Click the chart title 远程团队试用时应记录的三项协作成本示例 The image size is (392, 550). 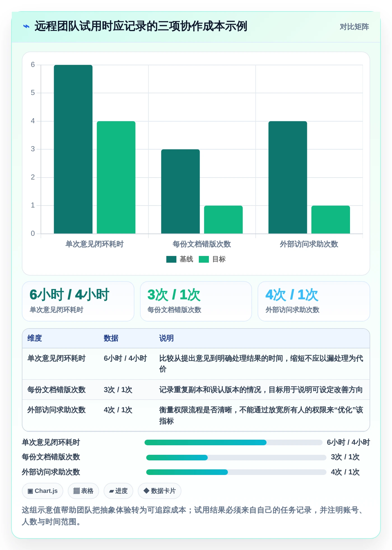pos(141,26)
